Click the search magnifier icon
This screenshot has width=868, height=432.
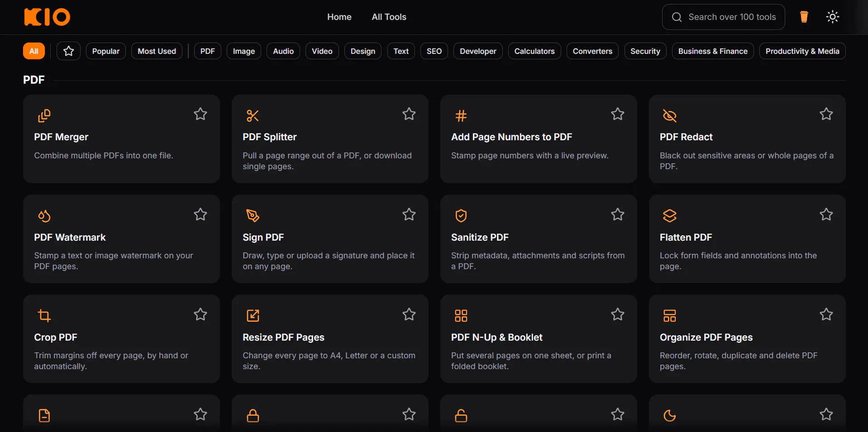[677, 17]
